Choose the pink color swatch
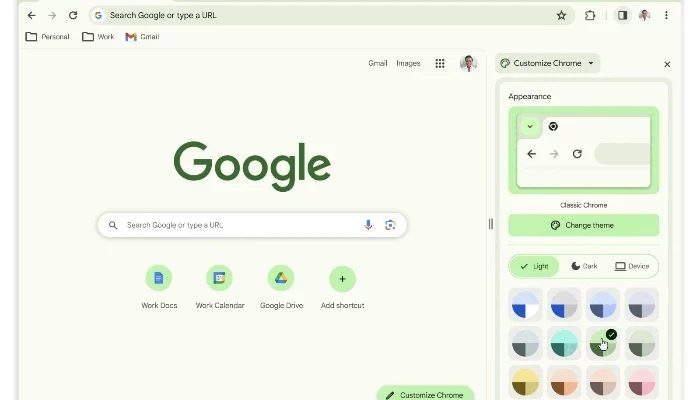 coord(642,383)
